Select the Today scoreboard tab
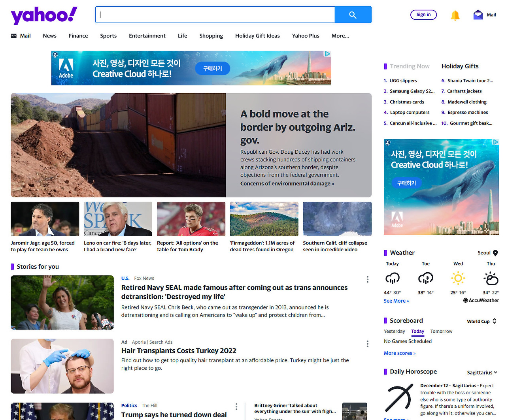The width and height of the screenshot is (506, 420). point(417,331)
